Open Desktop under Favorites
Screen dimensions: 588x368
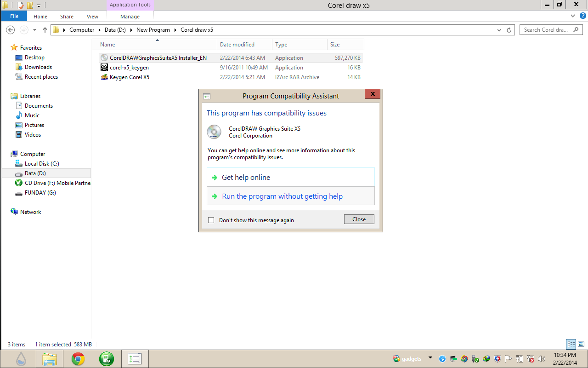pos(34,57)
